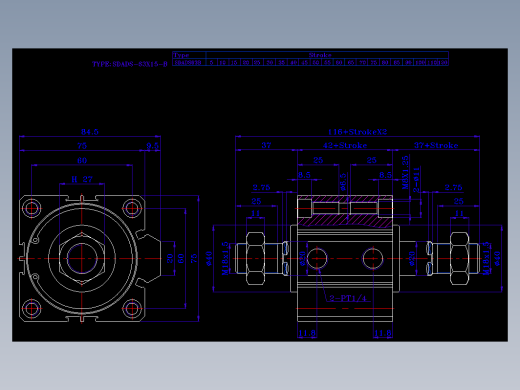Select the 37+Stroke rod dimension
This screenshot has width=520, height=390.
[x=436, y=145]
